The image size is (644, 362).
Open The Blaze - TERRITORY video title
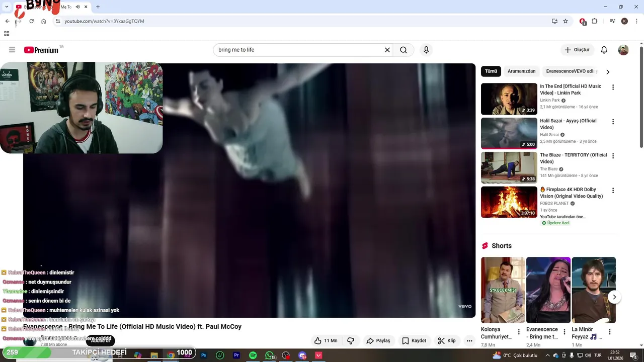tap(574, 158)
